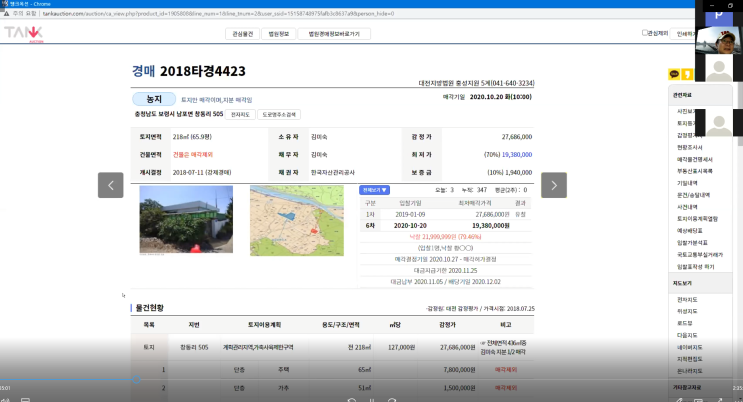Click the 6차 2020-10-20 bidding row
The width and height of the screenshot is (743, 402).
[x=445, y=226]
